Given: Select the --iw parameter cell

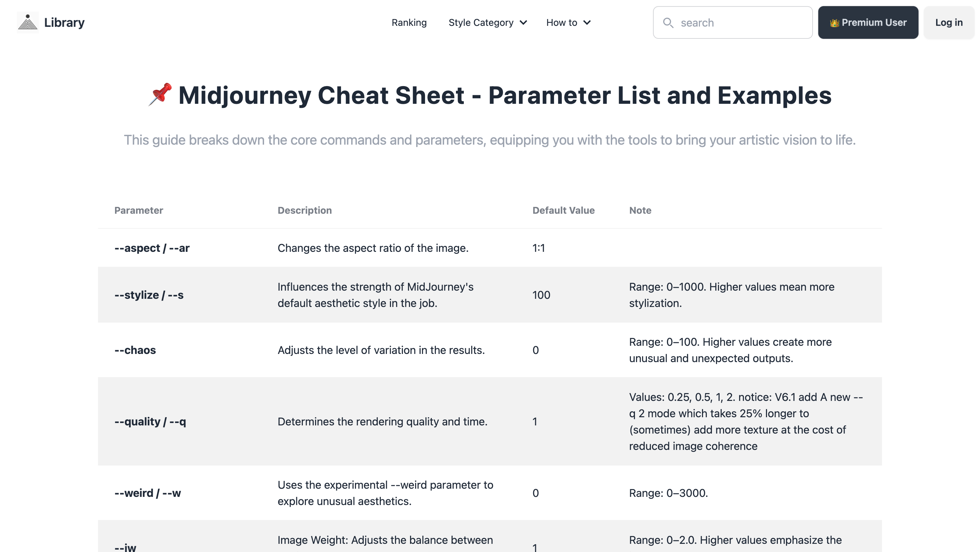Looking at the screenshot, I should 125,548.
